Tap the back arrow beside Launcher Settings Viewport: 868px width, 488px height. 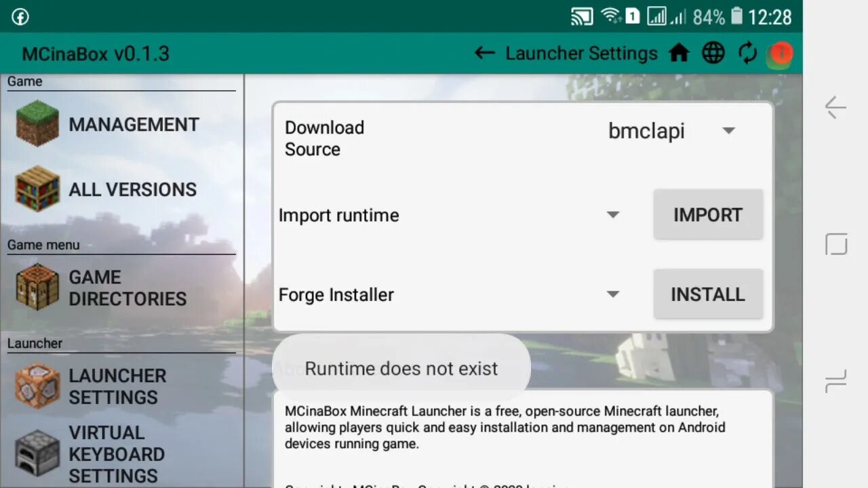point(484,53)
